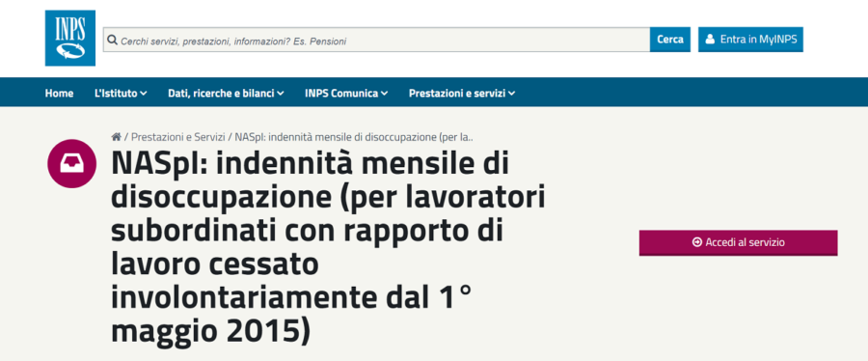The height and width of the screenshot is (361, 868).
Task: Click NASpI breadcrumb link
Action: point(354,137)
